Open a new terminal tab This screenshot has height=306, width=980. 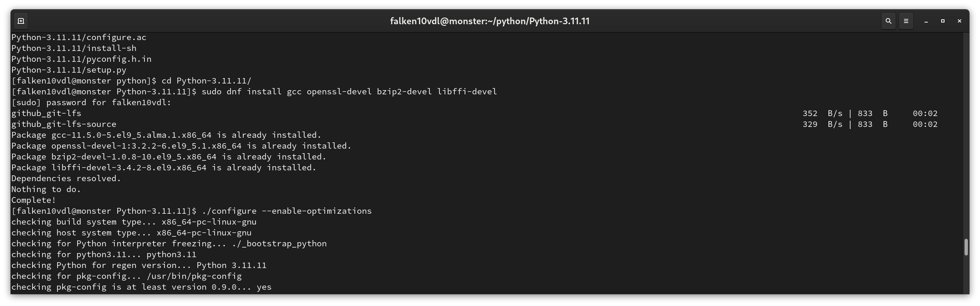21,21
